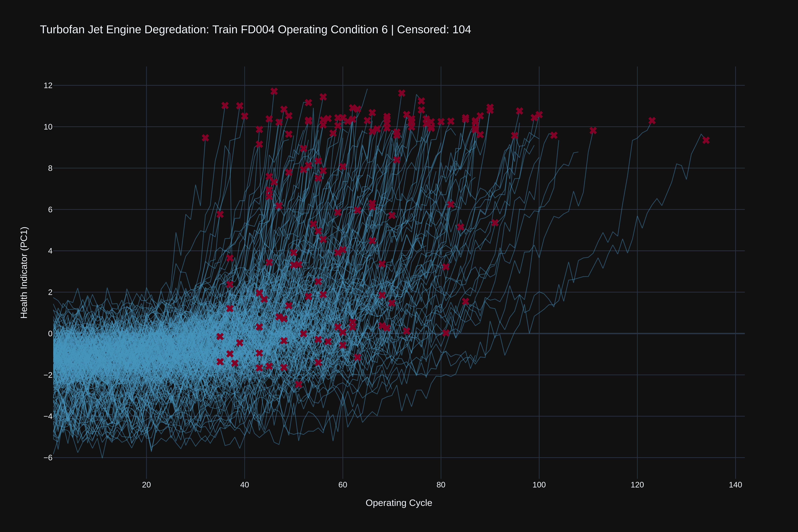Select the red X marker at cycle 91 near 5.4
The image size is (798, 532).
[x=495, y=223]
